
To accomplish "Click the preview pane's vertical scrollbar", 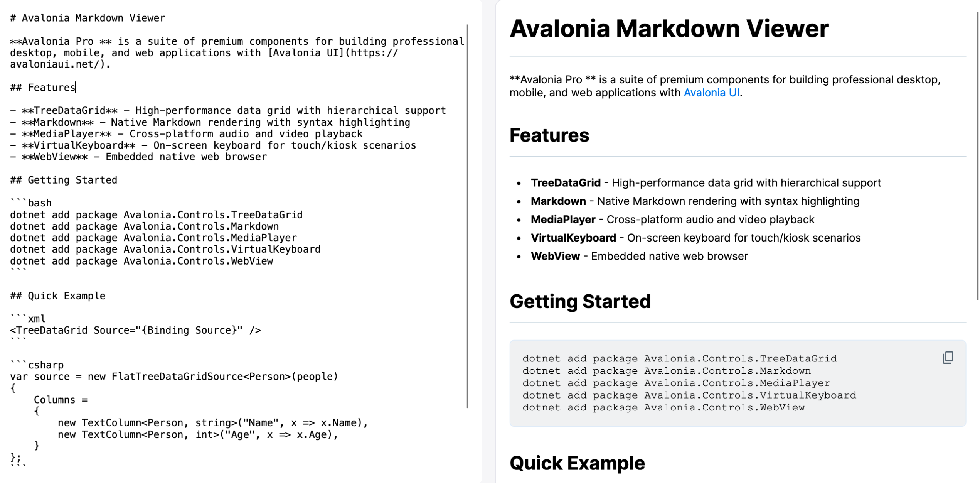I will click(977, 154).
